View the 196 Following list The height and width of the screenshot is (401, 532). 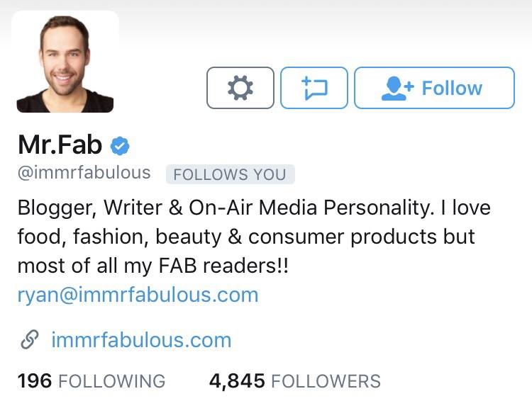point(91,380)
